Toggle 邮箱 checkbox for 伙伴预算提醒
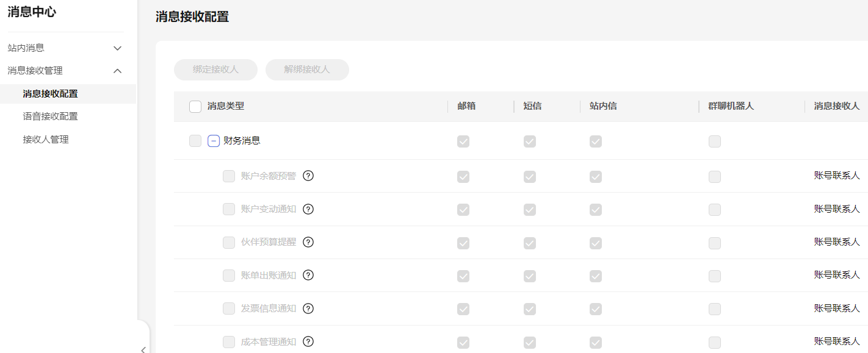 463,243
